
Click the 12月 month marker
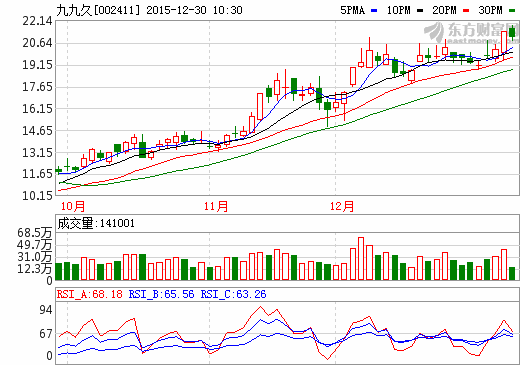[342, 206]
